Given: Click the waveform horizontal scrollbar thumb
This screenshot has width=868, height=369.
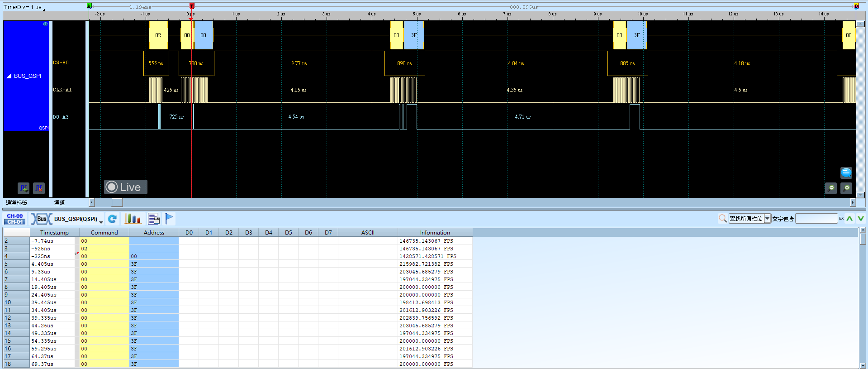Looking at the screenshot, I should coord(117,202).
